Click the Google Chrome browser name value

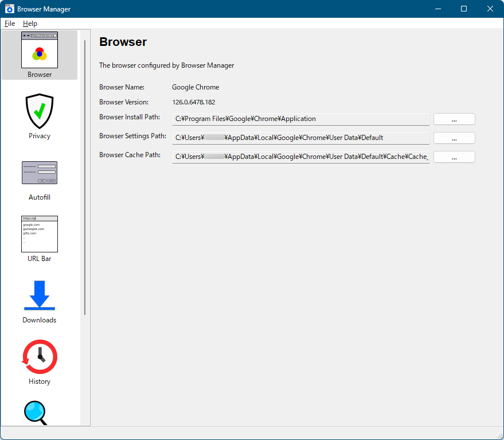tap(196, 87)
